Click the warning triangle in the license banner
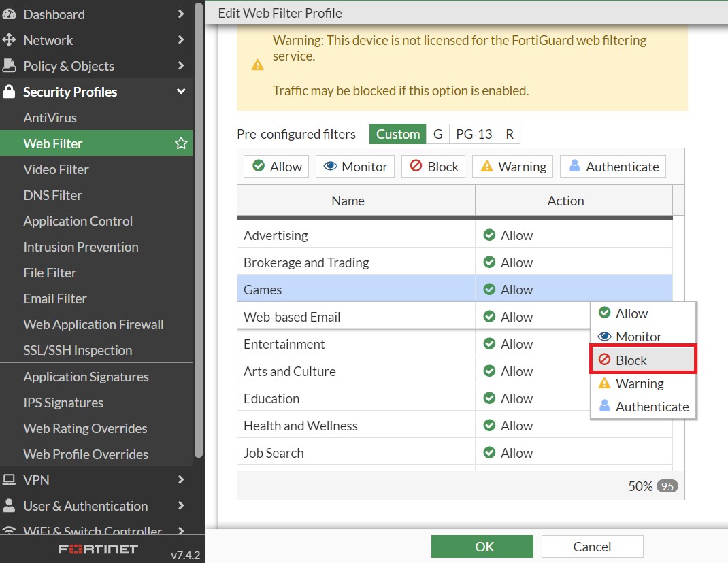 click(258, 65)
